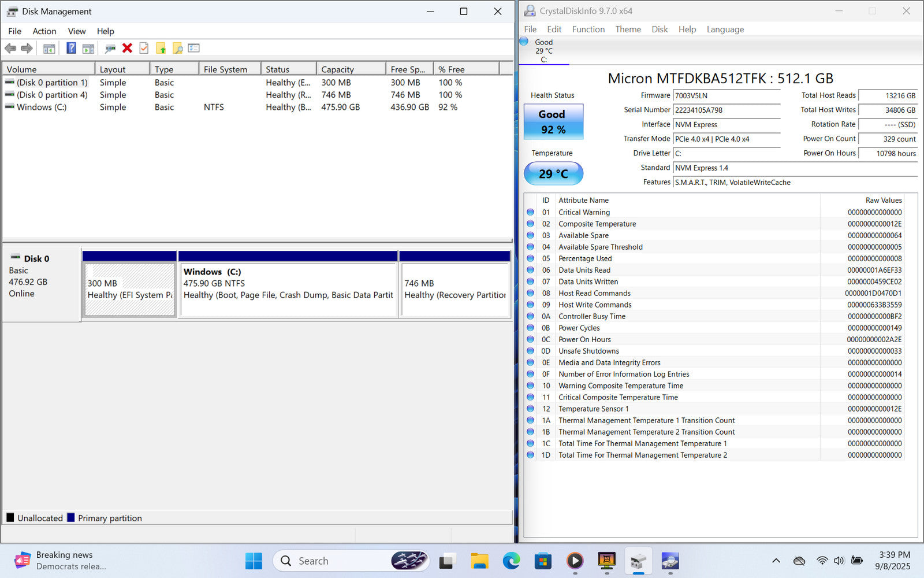This screenshot has width=924, height=578.
Task: Sort by the File System column header
Action: [x=230, y=69]
